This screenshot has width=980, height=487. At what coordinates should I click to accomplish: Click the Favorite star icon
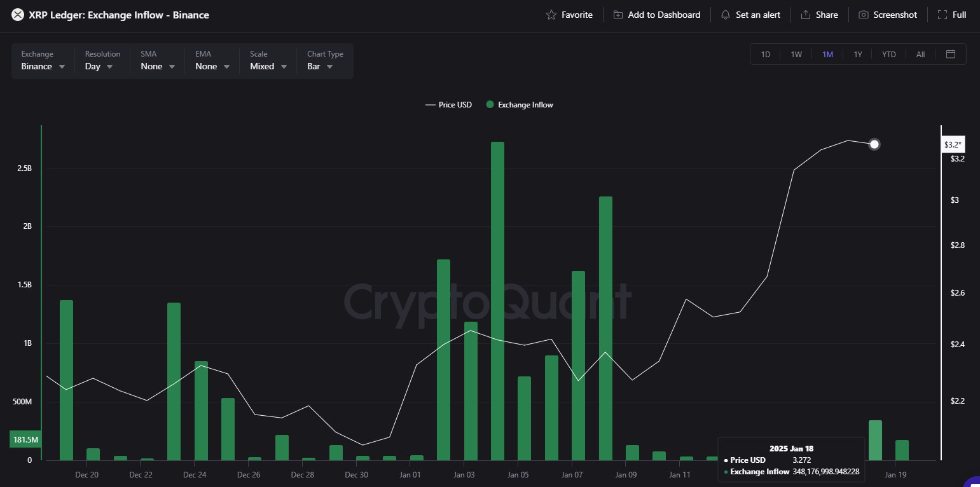[551, 15]
